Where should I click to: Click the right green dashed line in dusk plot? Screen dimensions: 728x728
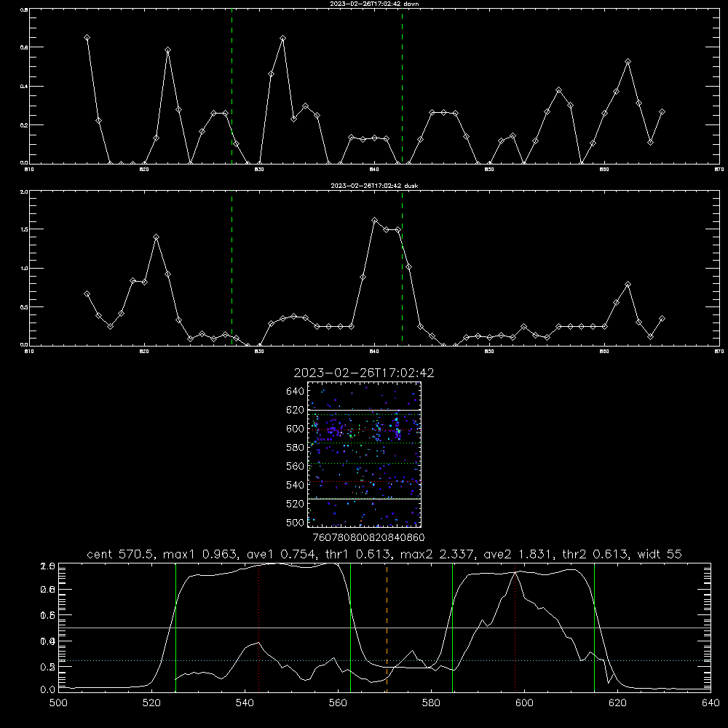pos(402,268)
